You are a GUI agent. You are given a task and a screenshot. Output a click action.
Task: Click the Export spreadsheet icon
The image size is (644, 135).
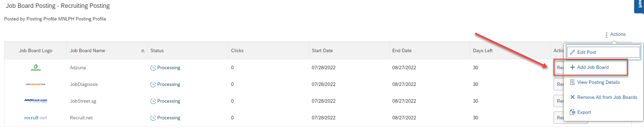(573, 112)
